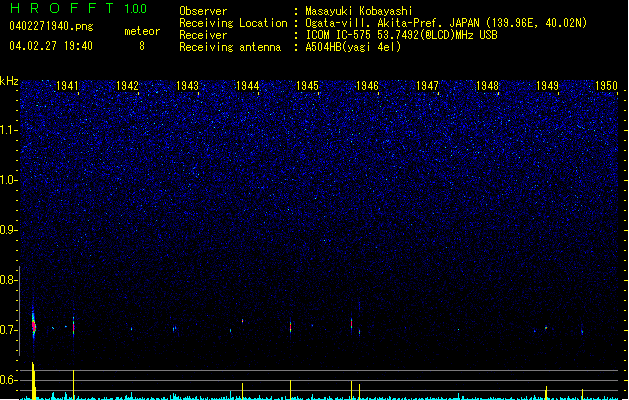This screenshot has height=400, width=629.
Task: Click the tallest yellow intensity spike at far left
Action: (34, 381)
